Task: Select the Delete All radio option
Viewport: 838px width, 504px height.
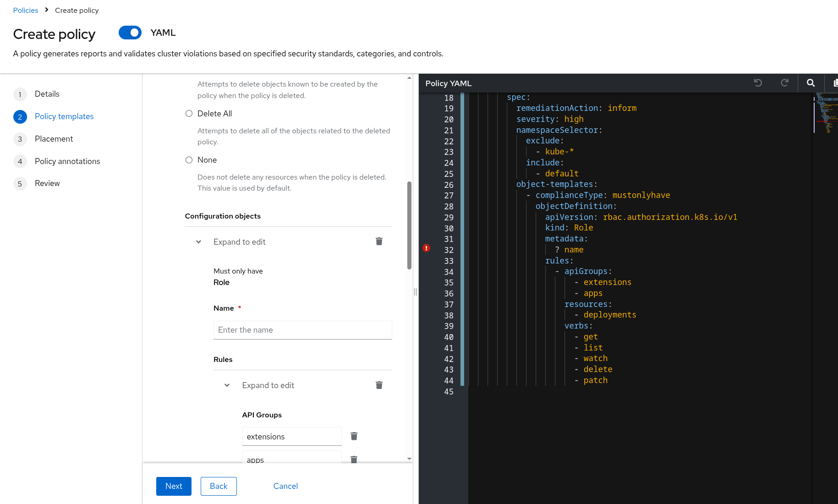Action: pos(189,114)
